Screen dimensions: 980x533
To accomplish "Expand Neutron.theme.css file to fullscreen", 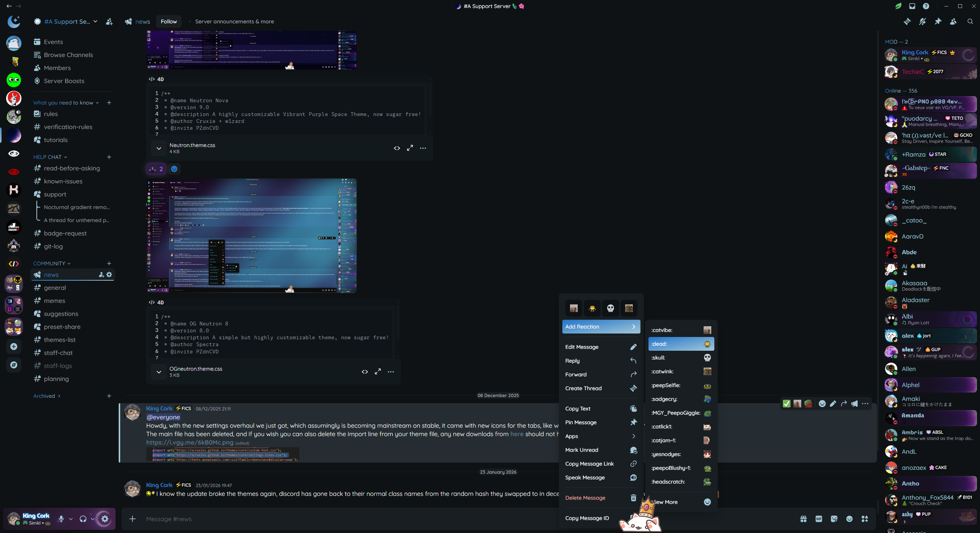I will pyautogui.click(x=410, y=148).
